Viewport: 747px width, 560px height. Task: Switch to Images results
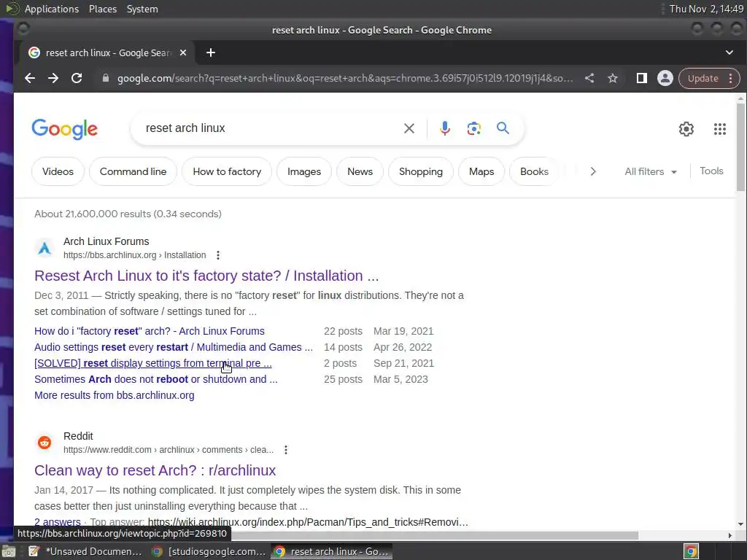coord(304,171)
